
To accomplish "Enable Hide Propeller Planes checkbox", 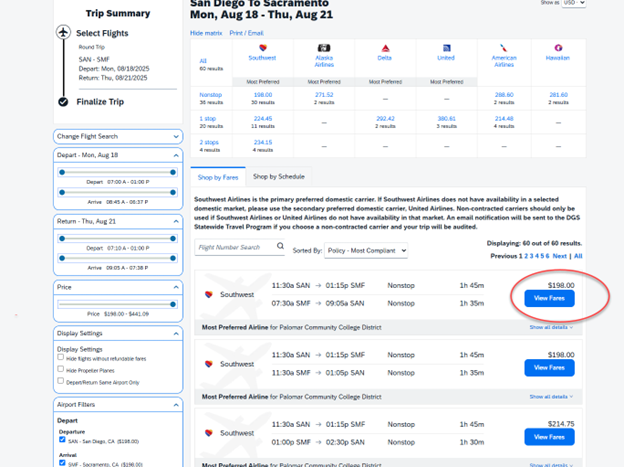I will pyautogui.click(x=60, y=369).
